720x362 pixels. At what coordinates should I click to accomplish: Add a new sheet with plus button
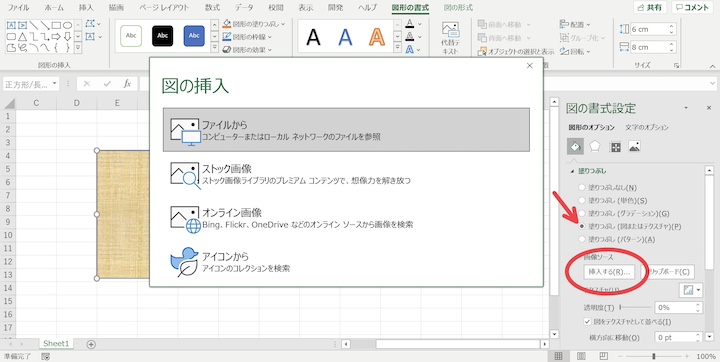pyautogui.click(x=91, y=344)
